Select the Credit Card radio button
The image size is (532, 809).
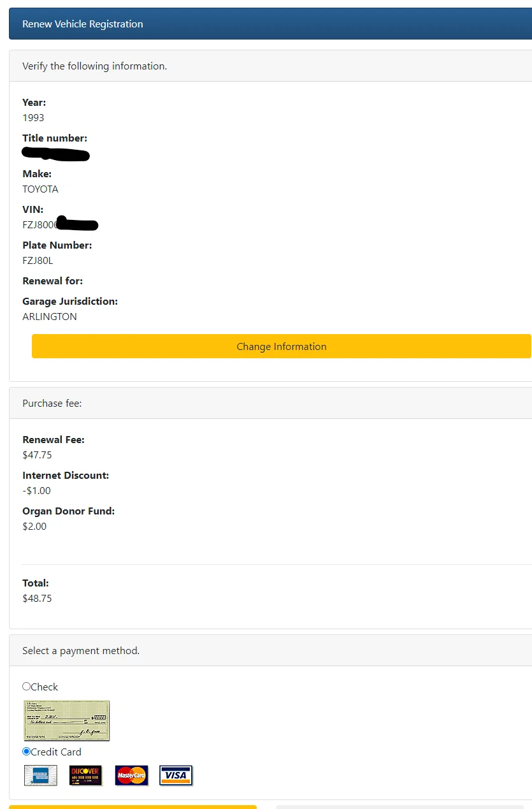(x=26, y=752)
